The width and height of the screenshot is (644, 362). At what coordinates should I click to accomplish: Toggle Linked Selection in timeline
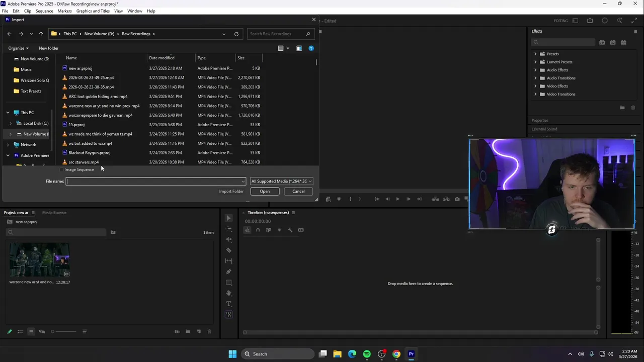pyautogui.click(x=268, y=230)
